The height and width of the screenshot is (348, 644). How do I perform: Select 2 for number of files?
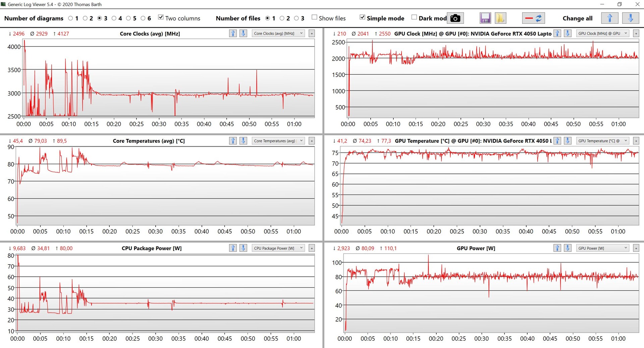[282, 18]
